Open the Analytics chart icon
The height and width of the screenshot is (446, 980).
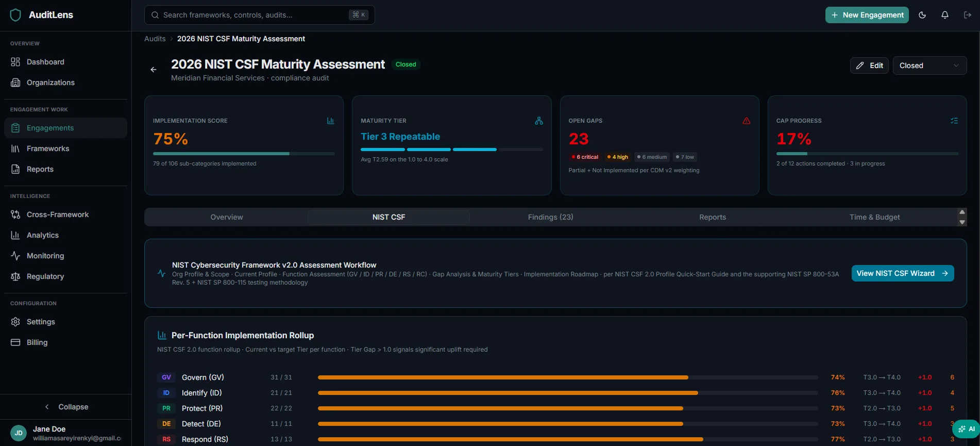(x=15, y=235)
